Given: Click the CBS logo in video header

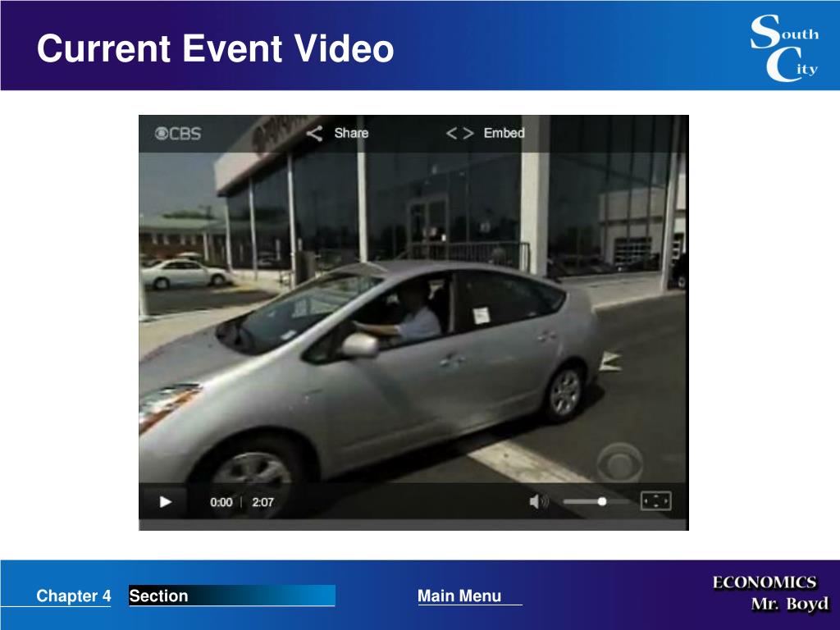Looking at the screenshot, I should pos(178,134).
